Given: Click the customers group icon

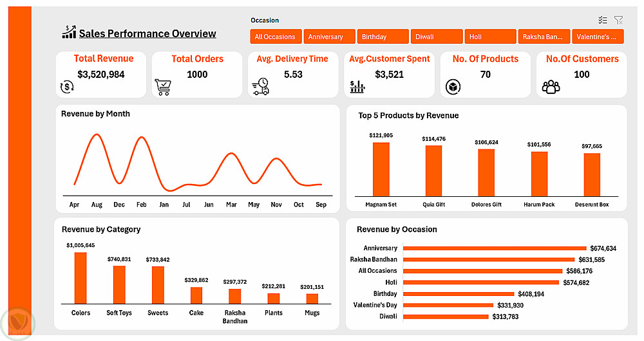Looking at the screenshot, I should point(551,87).
